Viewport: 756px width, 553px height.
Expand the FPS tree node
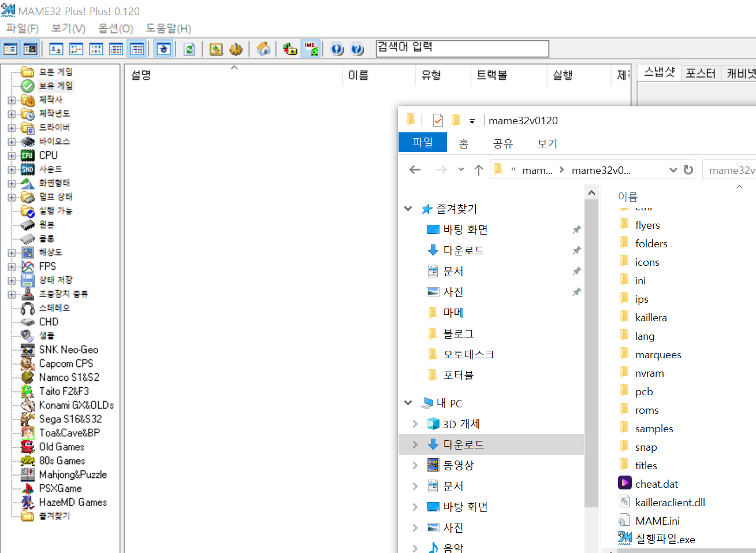coord(12,266)
